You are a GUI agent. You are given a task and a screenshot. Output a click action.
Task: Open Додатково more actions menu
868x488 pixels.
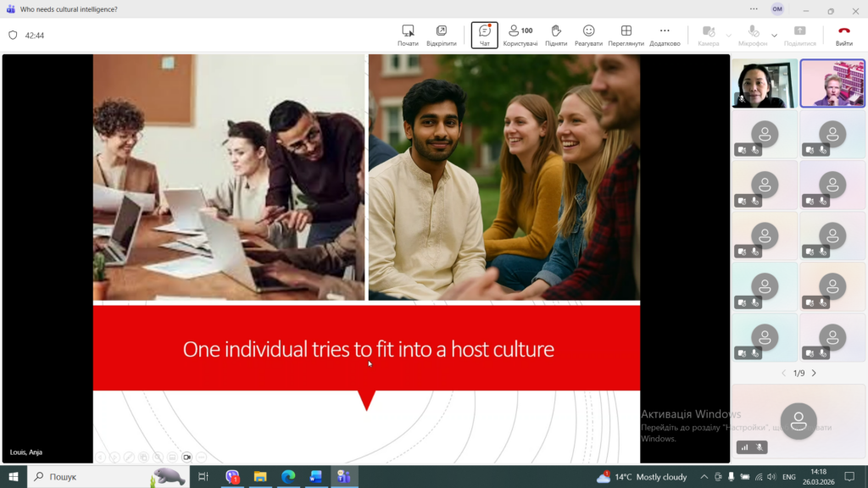(665, 35)
